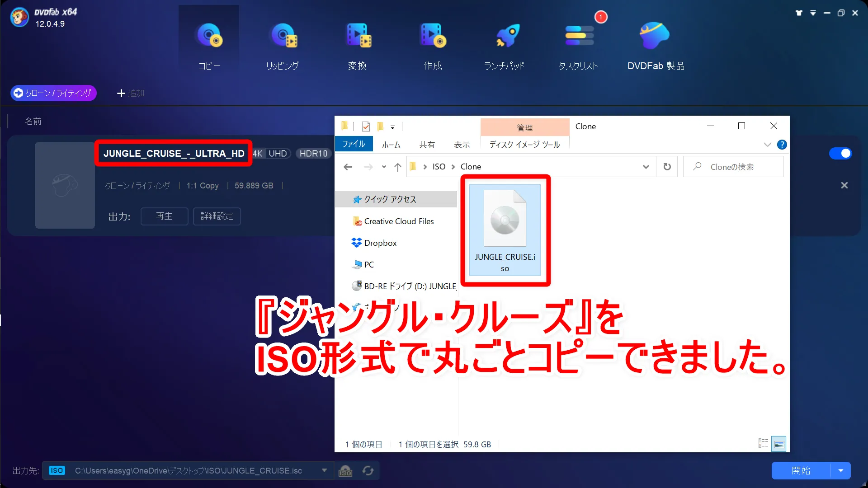Viewport: 868px width, 488px height.
Task: Click the クローン/ライティング mode button
Action: point(53,93)
